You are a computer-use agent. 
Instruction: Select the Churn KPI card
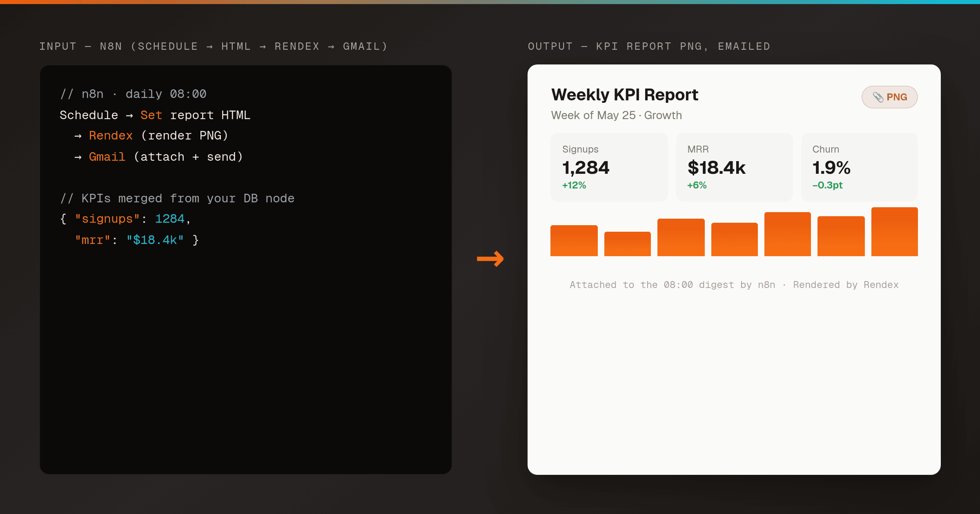(x=859, y=167)
